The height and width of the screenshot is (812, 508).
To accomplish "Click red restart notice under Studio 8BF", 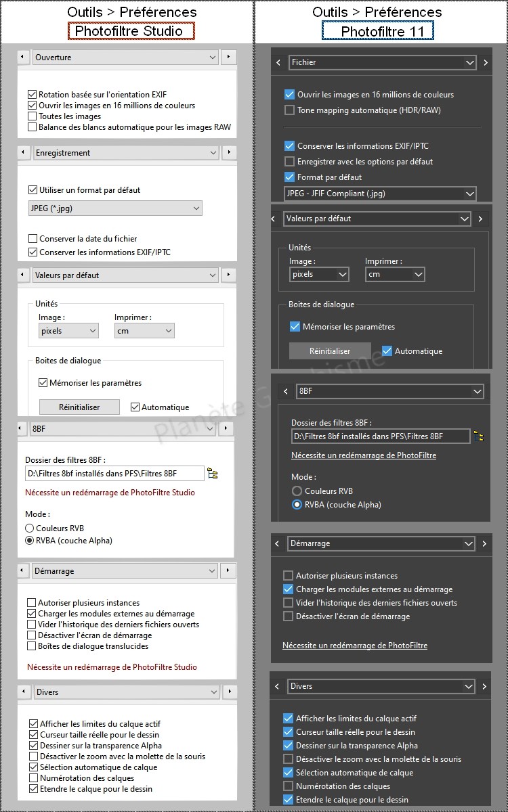I will pos(110,493).
